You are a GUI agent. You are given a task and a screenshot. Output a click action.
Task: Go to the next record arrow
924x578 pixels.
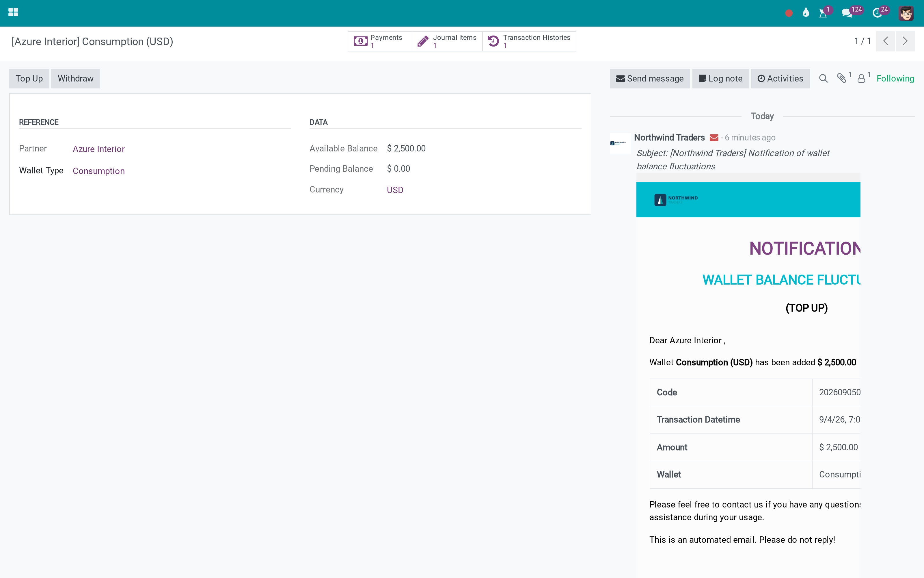tap(905, 41)
